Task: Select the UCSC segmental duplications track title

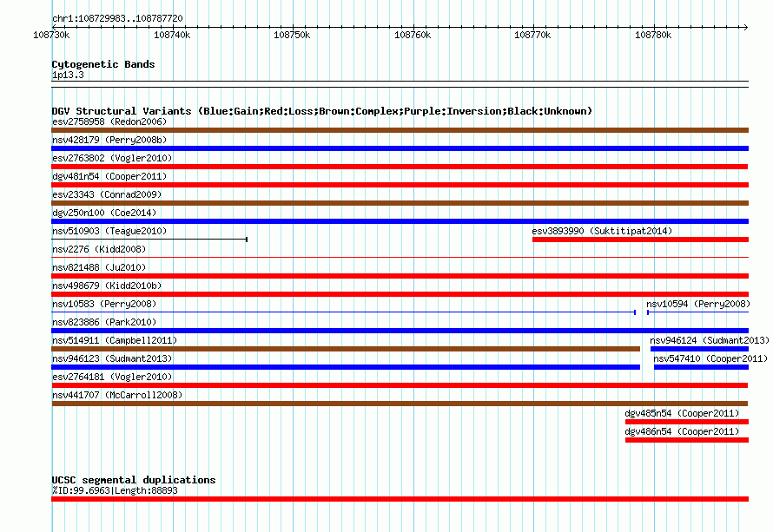Action: point(134,480)
